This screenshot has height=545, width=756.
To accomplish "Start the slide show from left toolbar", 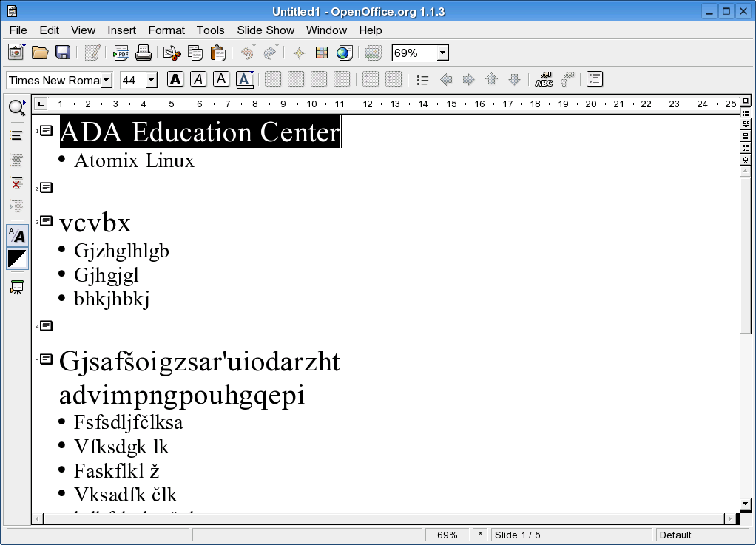I will [x=17, y=288].
